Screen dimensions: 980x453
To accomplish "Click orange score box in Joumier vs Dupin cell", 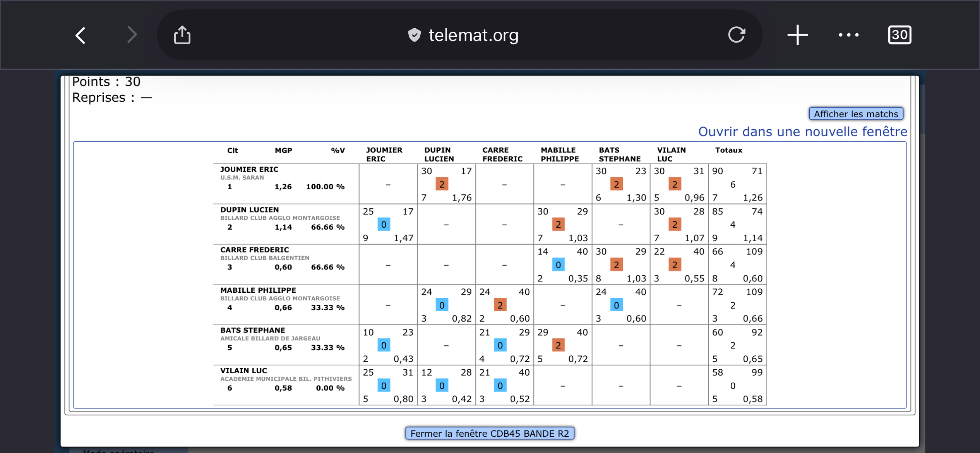I will (442, 184).
